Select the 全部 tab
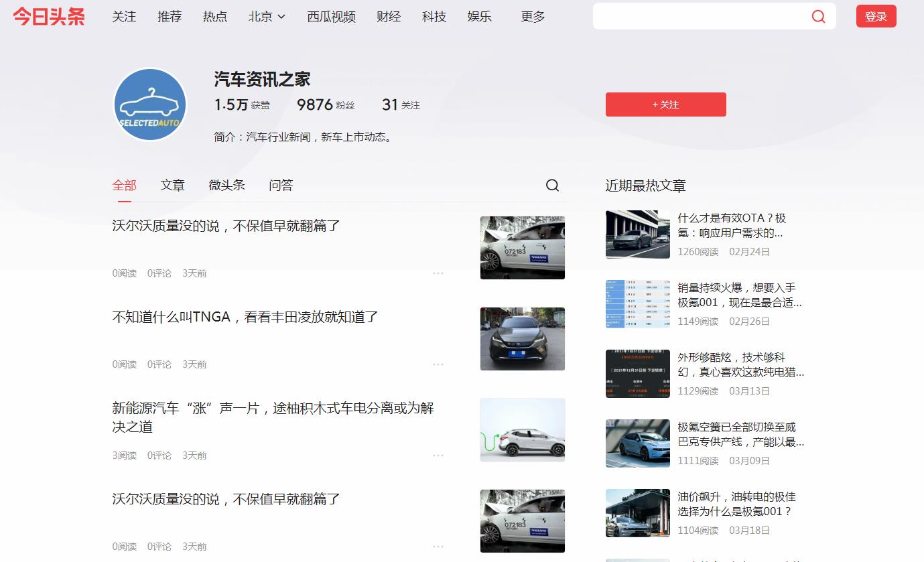 (x=125, y=186)
